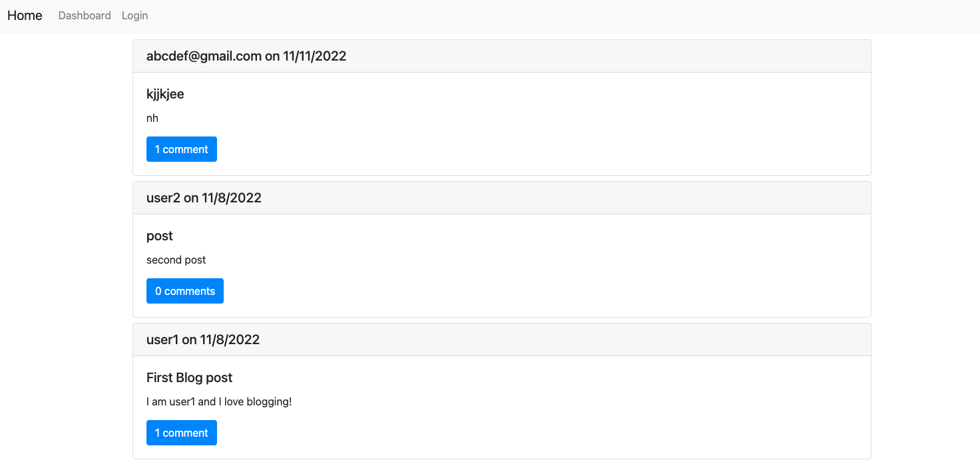This screenshot has width=980, height=462.
Task: Select the user2 author name in header
Action: [163, 198]
